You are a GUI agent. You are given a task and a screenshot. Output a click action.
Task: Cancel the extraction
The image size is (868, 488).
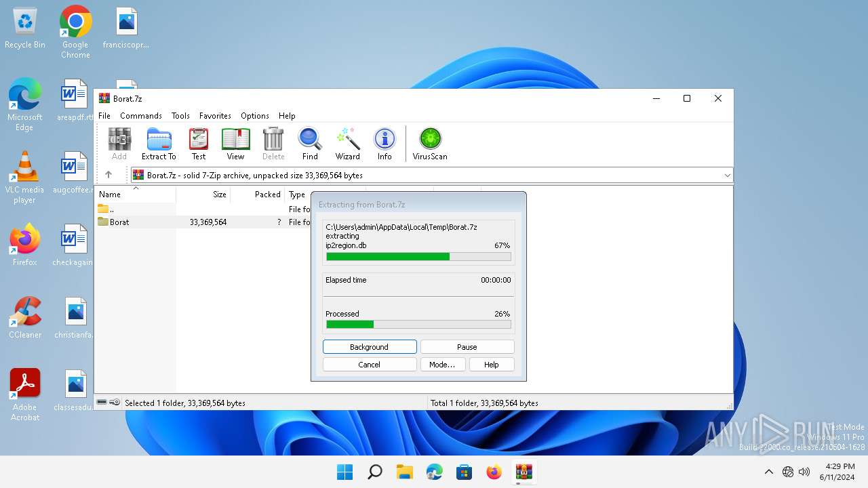pyautogui.click(x=370, y=365)
